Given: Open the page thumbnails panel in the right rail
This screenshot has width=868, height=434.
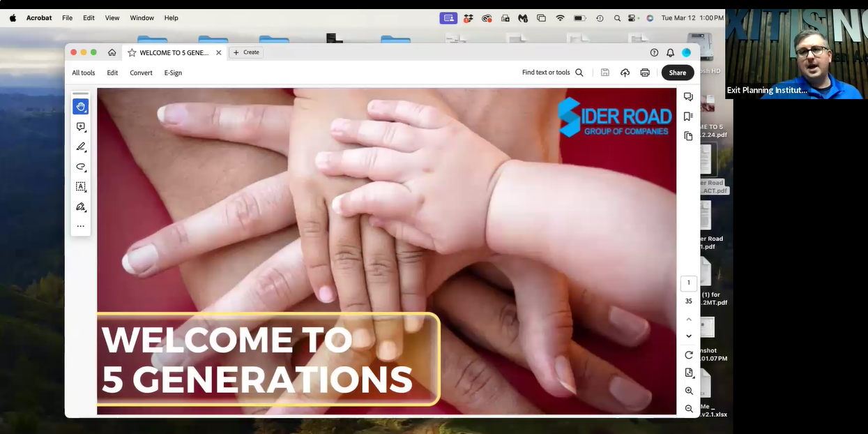Looking at the screenshot, I should [x=688, y=136].
